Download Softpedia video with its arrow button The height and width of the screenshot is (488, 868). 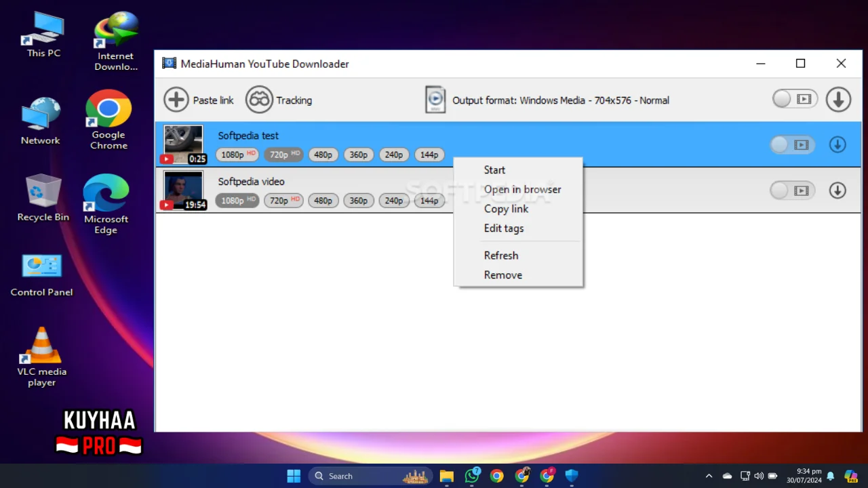pyautogui.click(x=837, y=190)
